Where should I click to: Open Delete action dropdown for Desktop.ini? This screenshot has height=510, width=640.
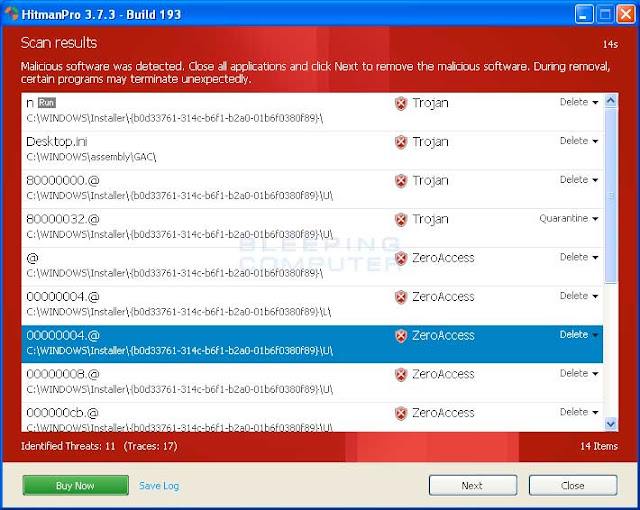coord(579,141)
